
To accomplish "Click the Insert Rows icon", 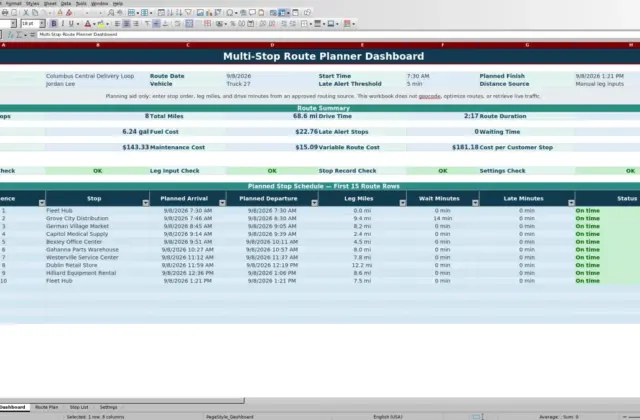I will point(131,13).
